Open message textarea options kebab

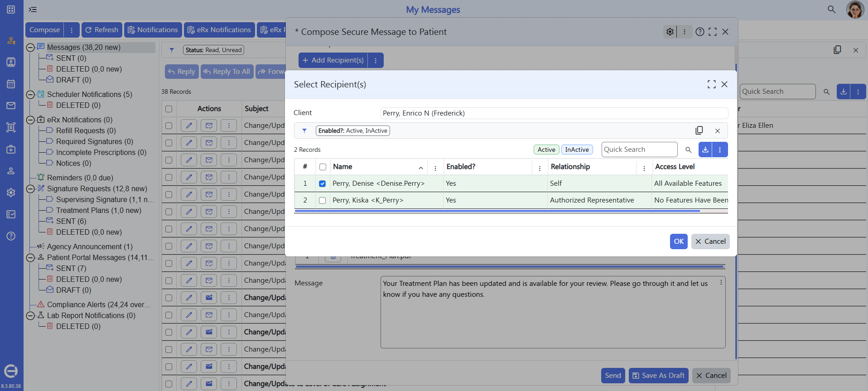click(x=721, y=282)
